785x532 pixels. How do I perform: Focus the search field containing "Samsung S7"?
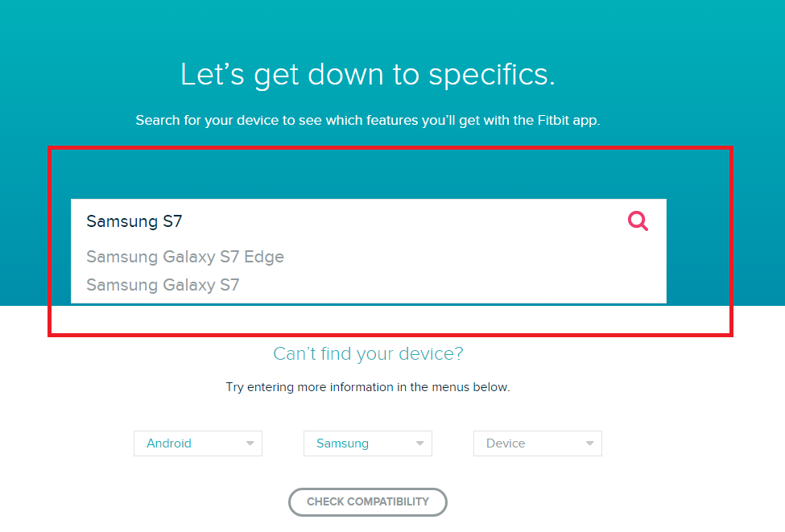346,221
